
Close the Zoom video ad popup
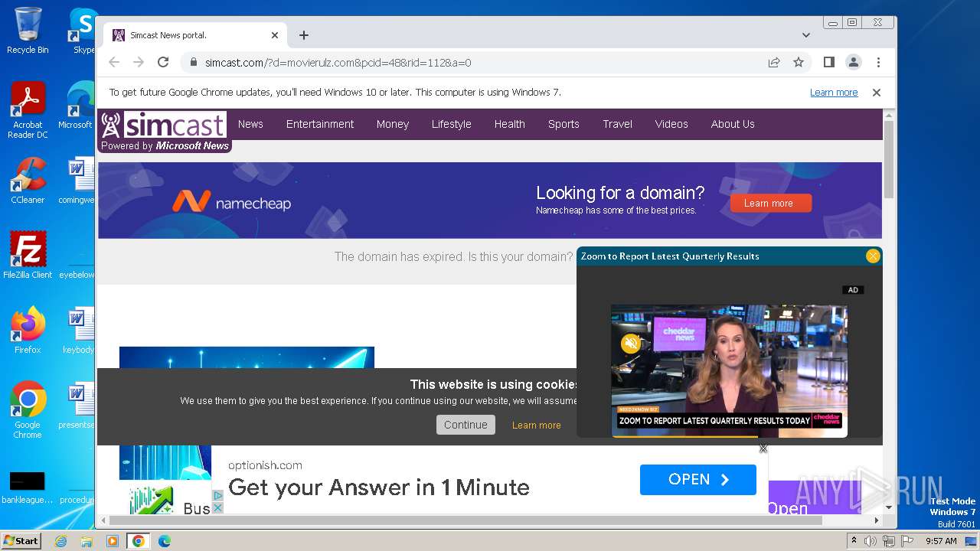(x=873, y=256)
